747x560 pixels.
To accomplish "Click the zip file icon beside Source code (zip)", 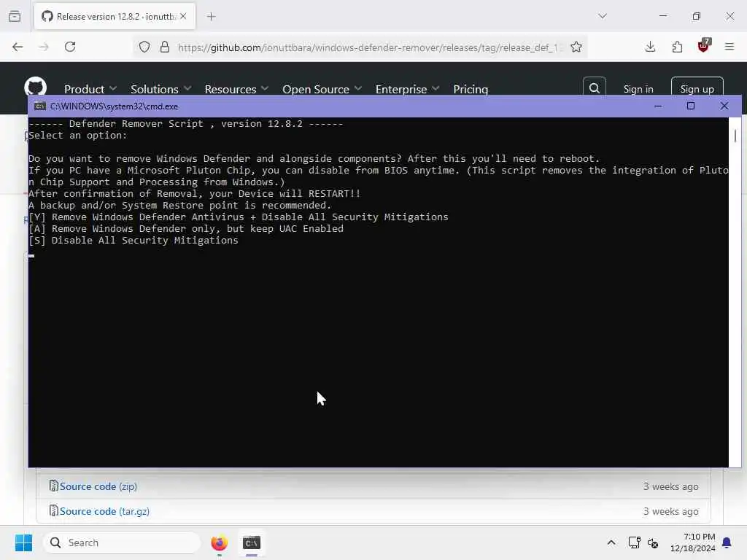I will (54, 486).
